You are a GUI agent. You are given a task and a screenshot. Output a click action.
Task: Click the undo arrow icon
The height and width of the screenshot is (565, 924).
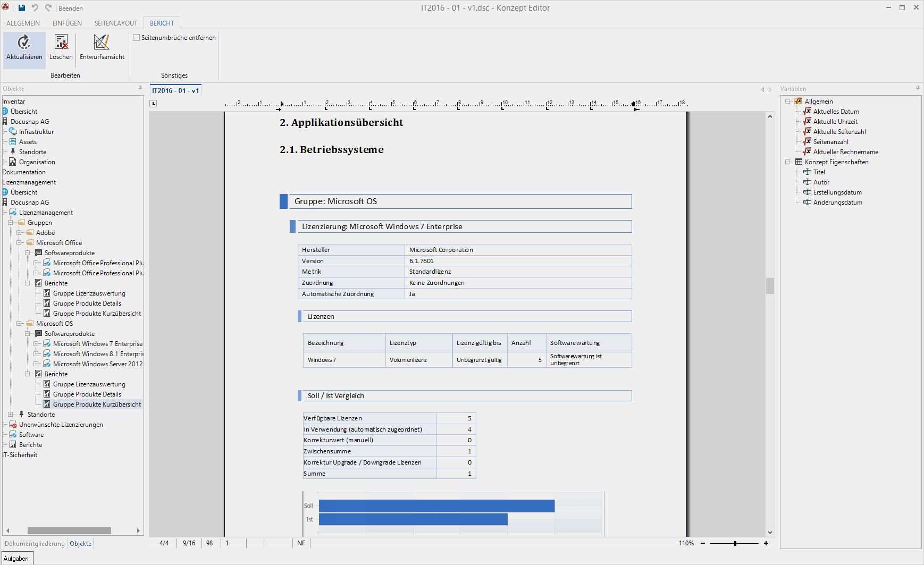(35, 8)
